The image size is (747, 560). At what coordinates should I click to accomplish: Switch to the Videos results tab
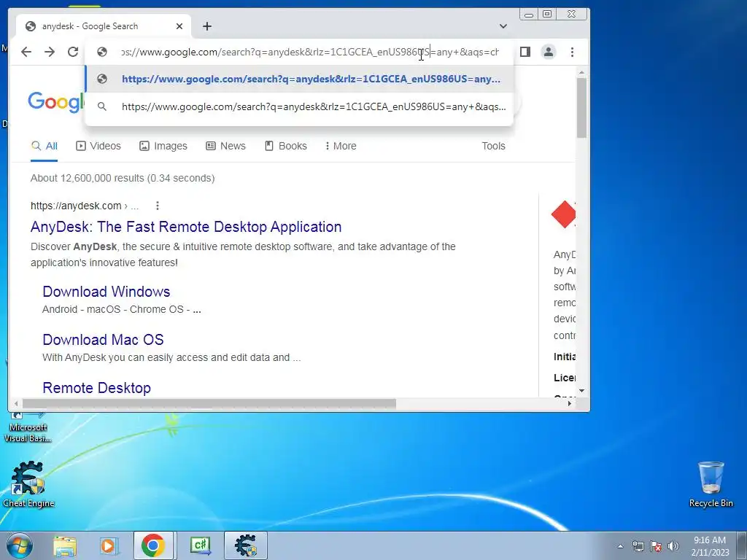tap(98, 146)
